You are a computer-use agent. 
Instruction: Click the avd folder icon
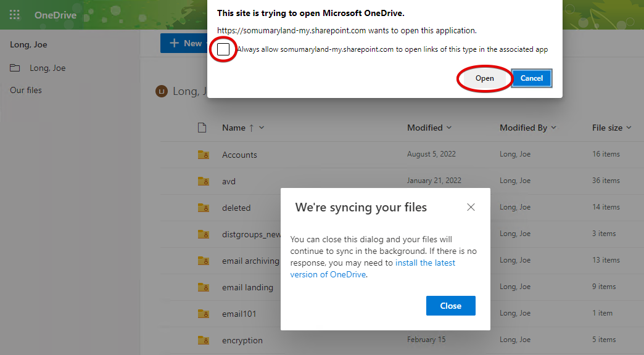[x=203, y=181]
